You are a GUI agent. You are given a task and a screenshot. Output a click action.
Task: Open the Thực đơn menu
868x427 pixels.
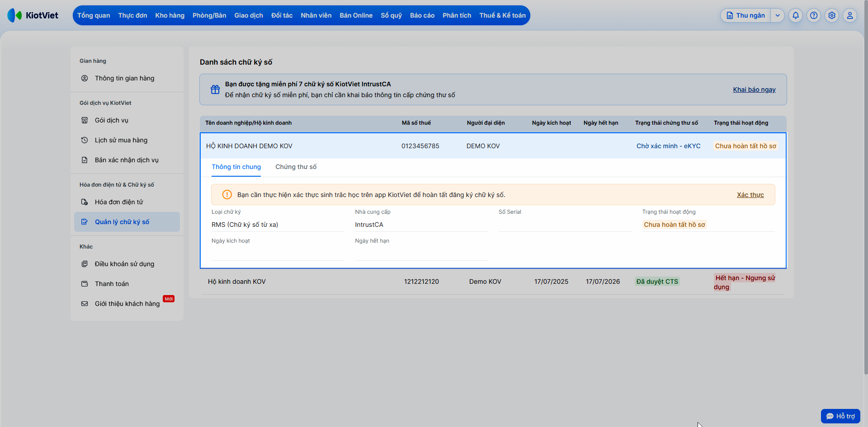click(x=132, y=15)
